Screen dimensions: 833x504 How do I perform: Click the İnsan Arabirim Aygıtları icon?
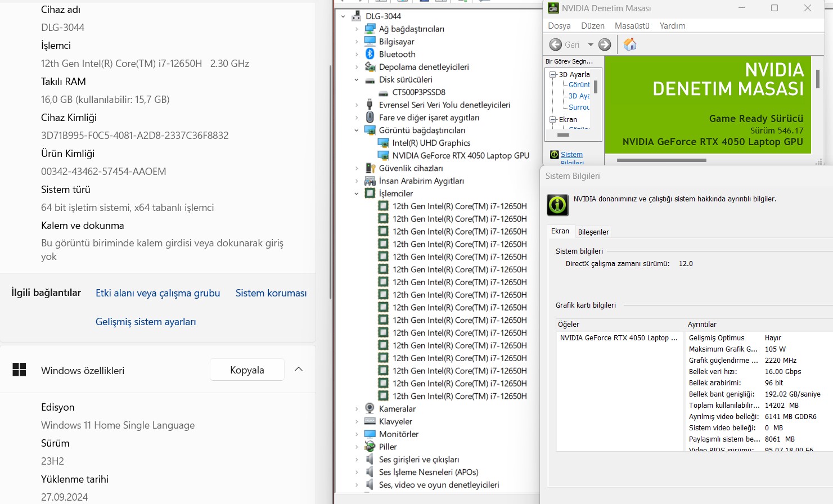(370, 181)
